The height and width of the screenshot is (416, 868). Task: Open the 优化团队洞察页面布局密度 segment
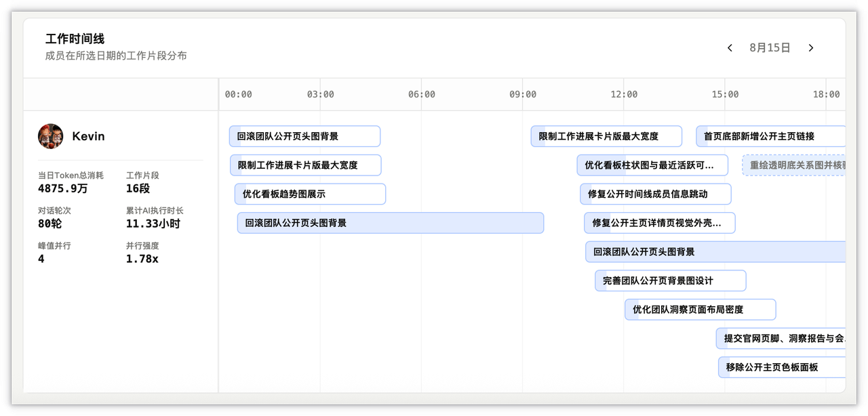(x=701, y=310)
